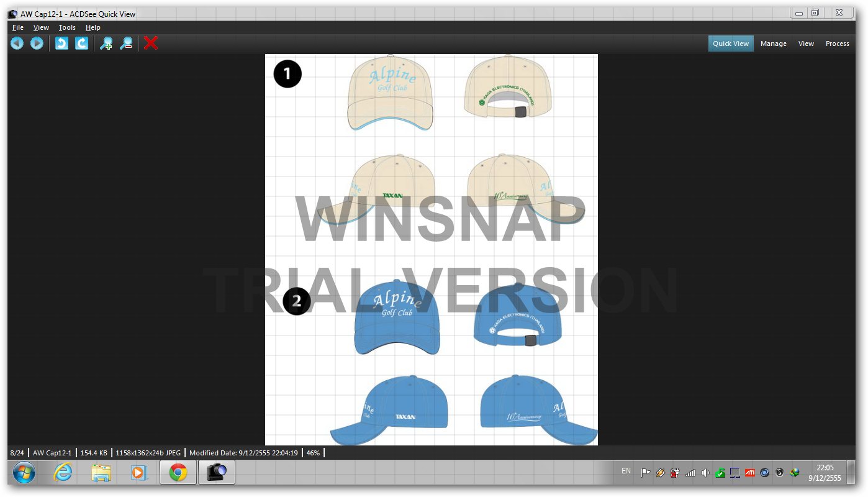Click the Internet Download Manager globe tray icon
868x497 pixels.
(795, 473)
